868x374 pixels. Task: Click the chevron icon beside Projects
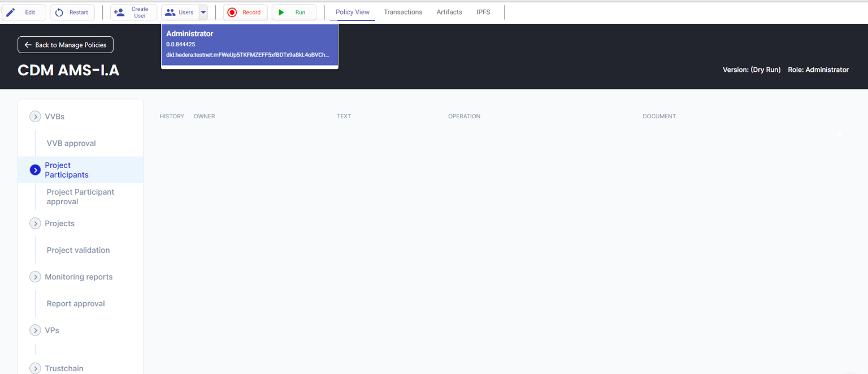coord(35,223)
